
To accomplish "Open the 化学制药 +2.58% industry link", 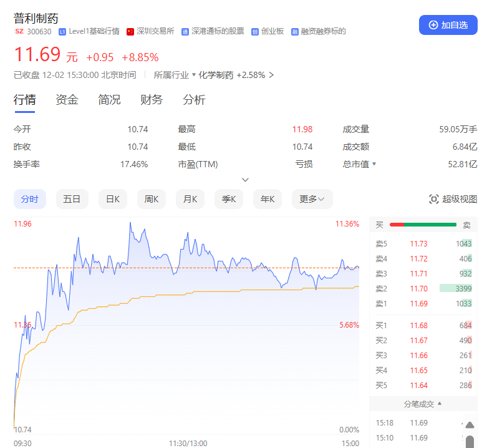I will coord(232,75).
